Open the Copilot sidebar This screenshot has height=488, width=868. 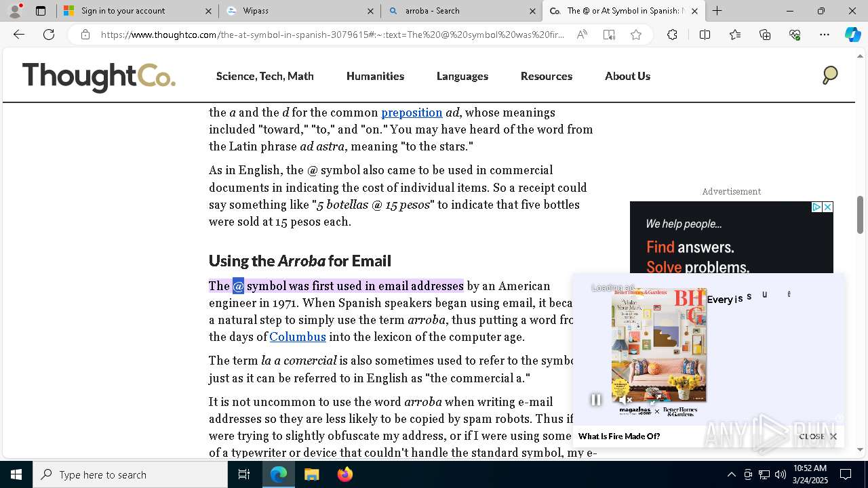pyautogui.click(x=852, y=35)
